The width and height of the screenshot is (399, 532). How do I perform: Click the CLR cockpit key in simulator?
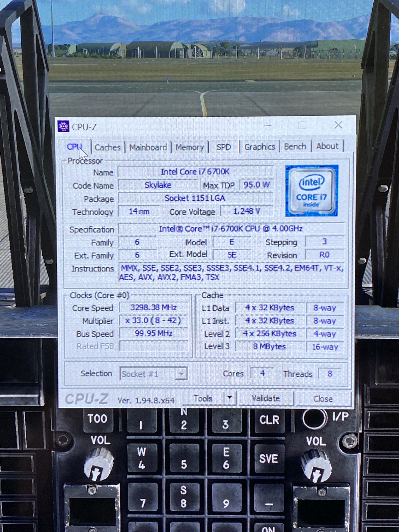coord(269,420)
